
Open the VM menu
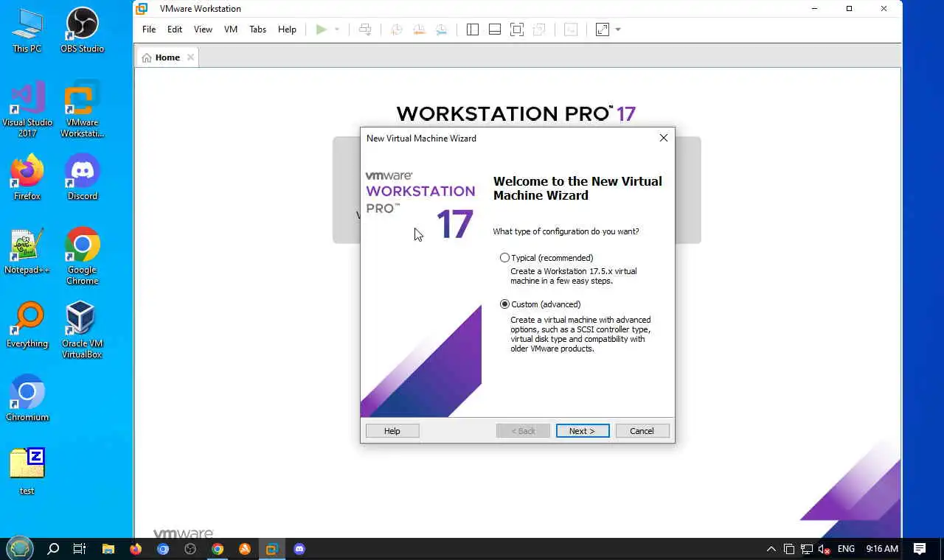tap(231, 29)
